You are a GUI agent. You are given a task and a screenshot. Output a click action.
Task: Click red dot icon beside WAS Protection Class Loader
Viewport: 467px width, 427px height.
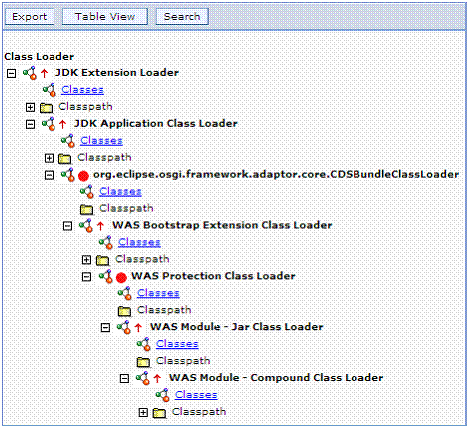coord(121,277)
